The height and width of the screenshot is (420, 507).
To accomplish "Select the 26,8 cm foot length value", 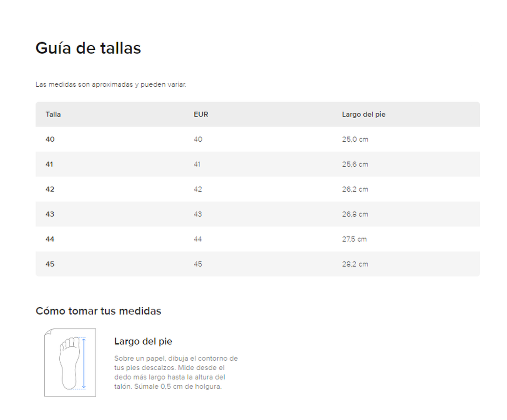I will 355,214.
